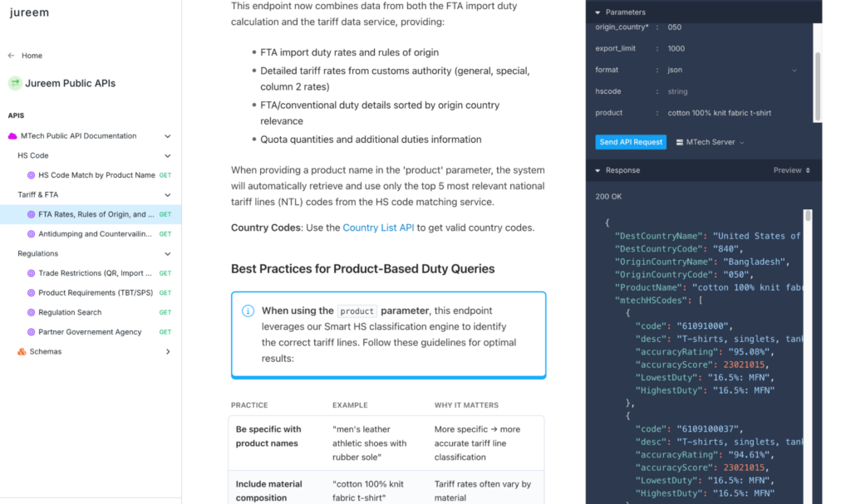Viewport: 851px width, 504px height.
Task: Collapse the Response section triangle
Action: pos(598,170)
